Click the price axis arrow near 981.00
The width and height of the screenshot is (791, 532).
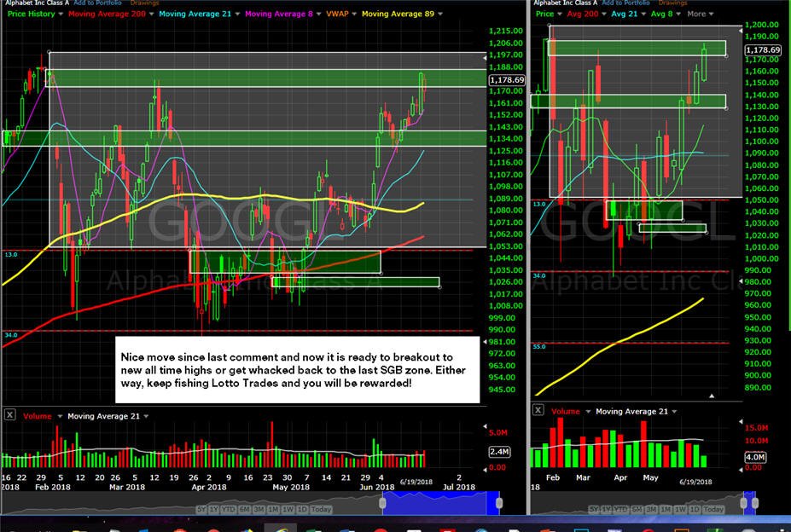[485, 342]
